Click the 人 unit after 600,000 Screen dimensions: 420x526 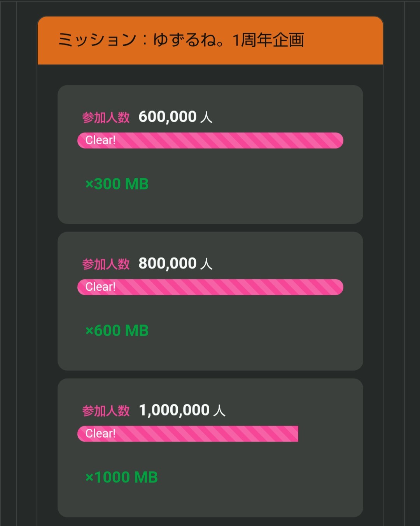tap(206, 117)
